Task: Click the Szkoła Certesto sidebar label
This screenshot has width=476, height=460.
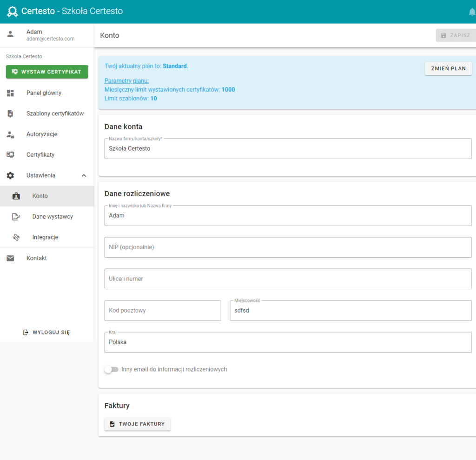Action: point(24,57)
